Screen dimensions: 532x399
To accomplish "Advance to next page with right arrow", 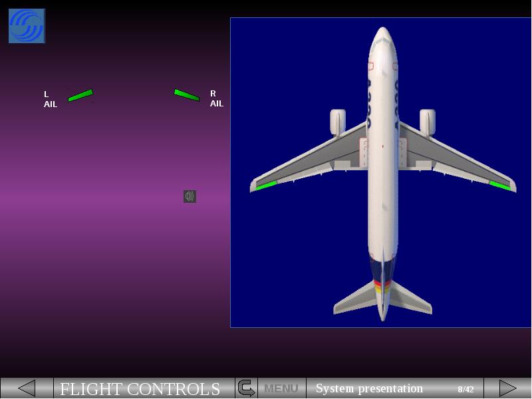I will (x=507, y=388).
